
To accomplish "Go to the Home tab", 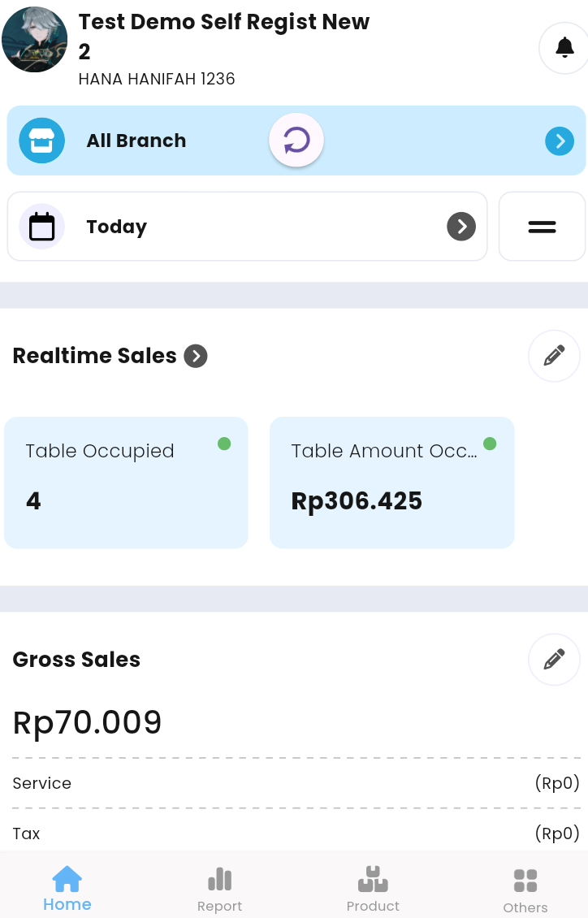I will click(x=67, y=889).
